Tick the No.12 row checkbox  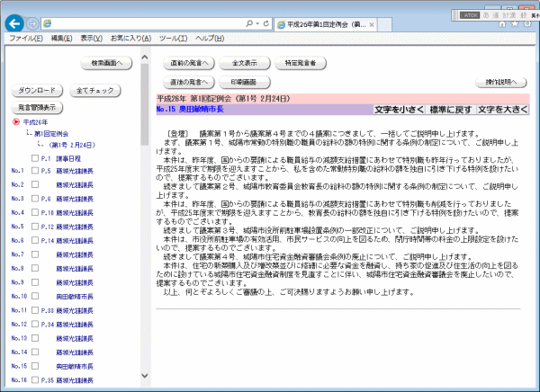35,324
